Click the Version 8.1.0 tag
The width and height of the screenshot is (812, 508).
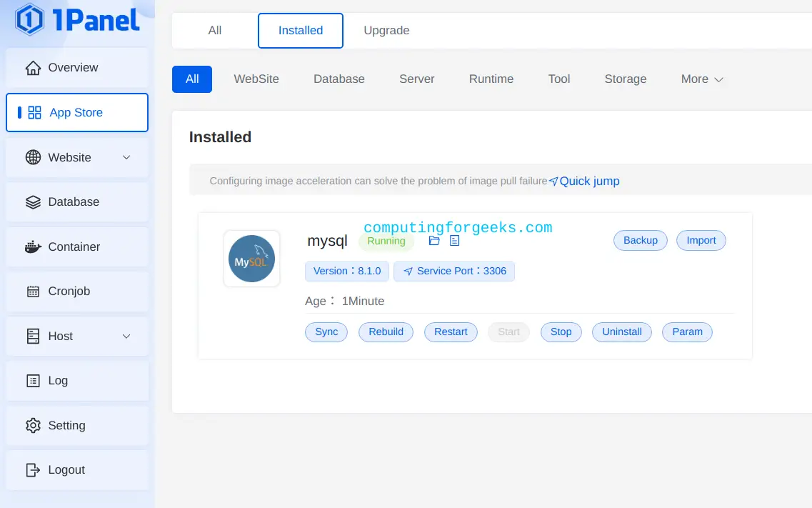point(347,272)
